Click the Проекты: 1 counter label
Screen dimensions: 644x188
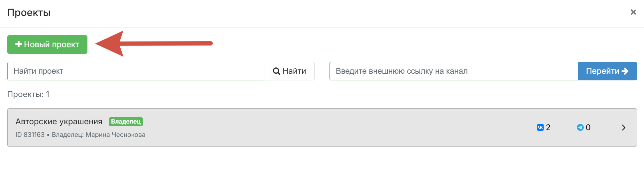[x=28, y=94]
